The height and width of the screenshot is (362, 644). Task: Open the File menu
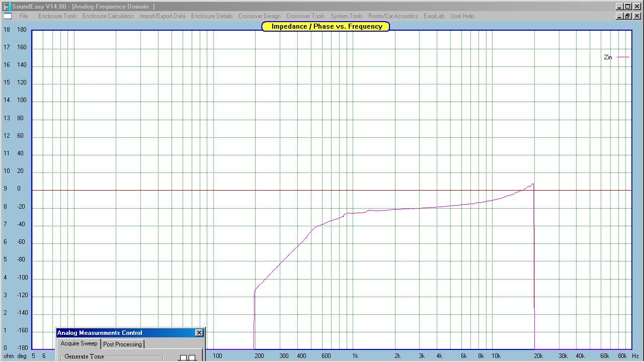click(24, 16)
